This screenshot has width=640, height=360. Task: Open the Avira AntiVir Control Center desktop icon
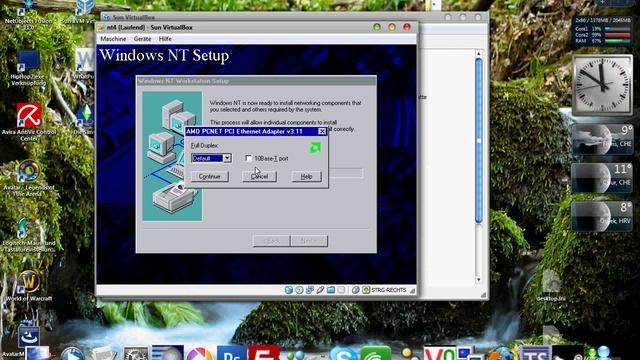click(29, 116)
